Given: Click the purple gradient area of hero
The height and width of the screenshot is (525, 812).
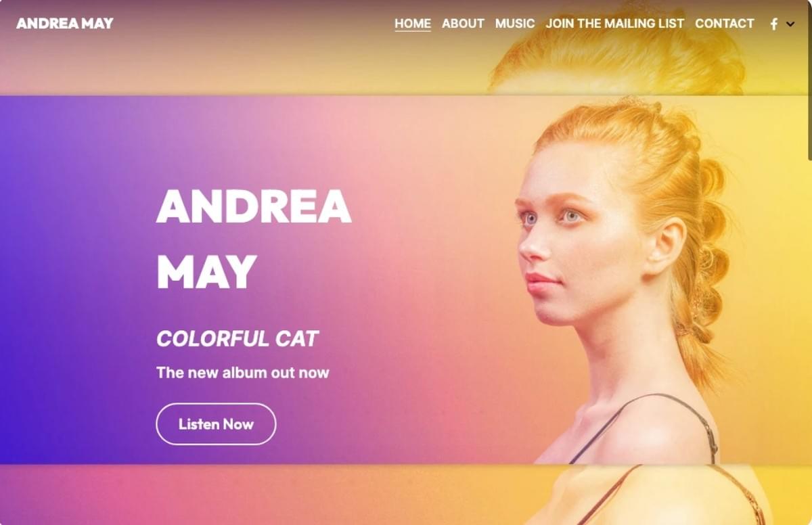Looking at the screenshot, I should point(68,284).
